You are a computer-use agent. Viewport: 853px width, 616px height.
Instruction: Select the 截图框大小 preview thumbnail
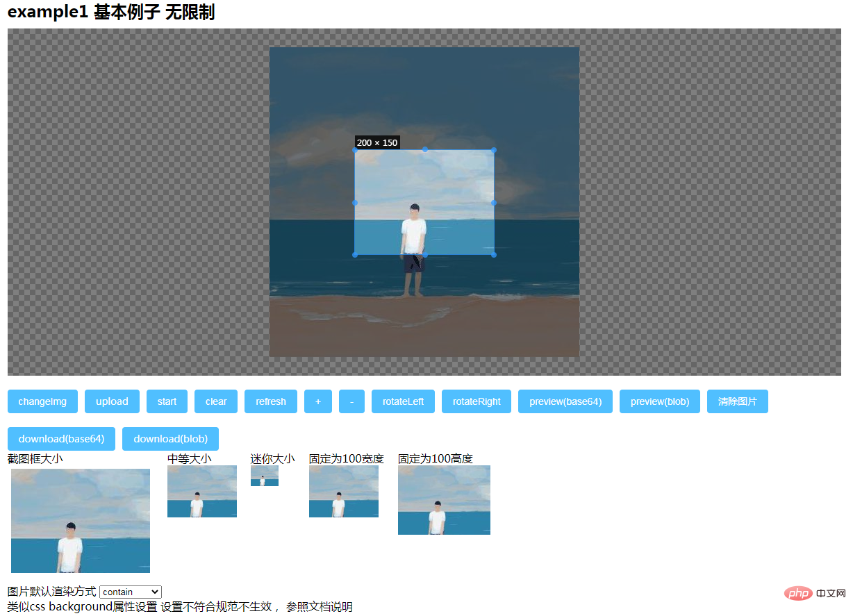81,521
